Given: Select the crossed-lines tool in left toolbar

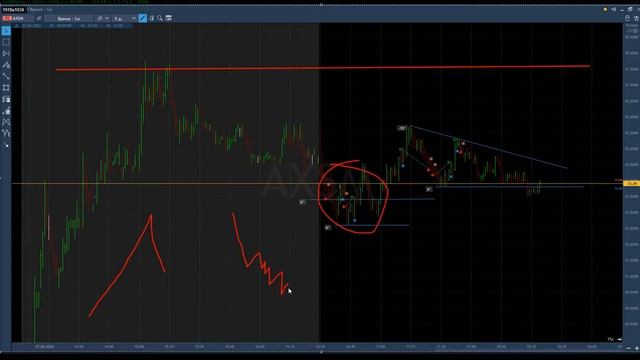Looking at the screenshot, I should click(x=6, y=122).
